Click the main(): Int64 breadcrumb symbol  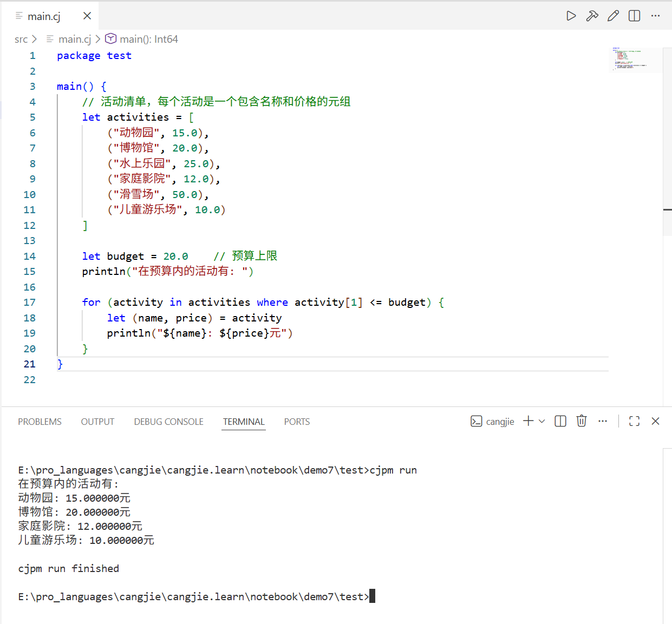(x=149, y=39)
